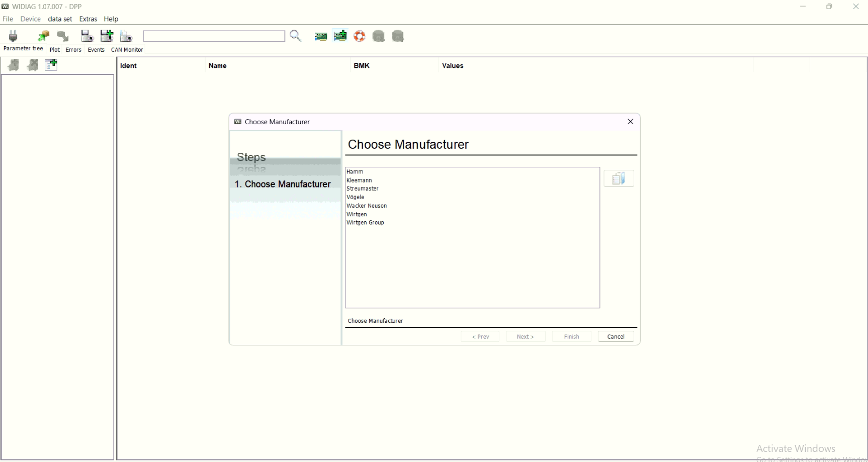868x462 pixels.
Task: Open help via the lifebuoy icon
Action: (x=360, y=36)
